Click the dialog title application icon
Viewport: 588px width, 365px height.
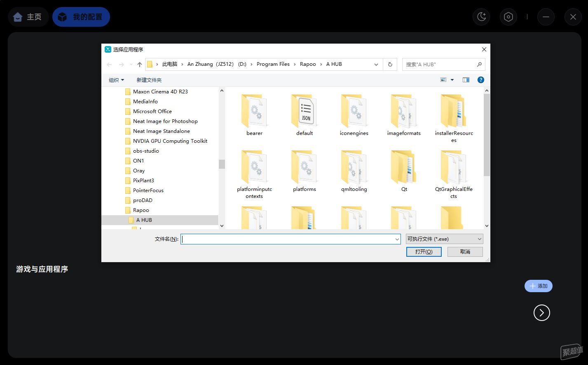coord(108,49)
